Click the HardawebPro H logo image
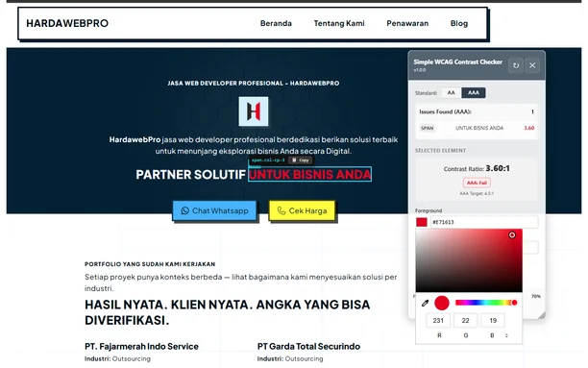Screen dimensions: 588x368 254,111
